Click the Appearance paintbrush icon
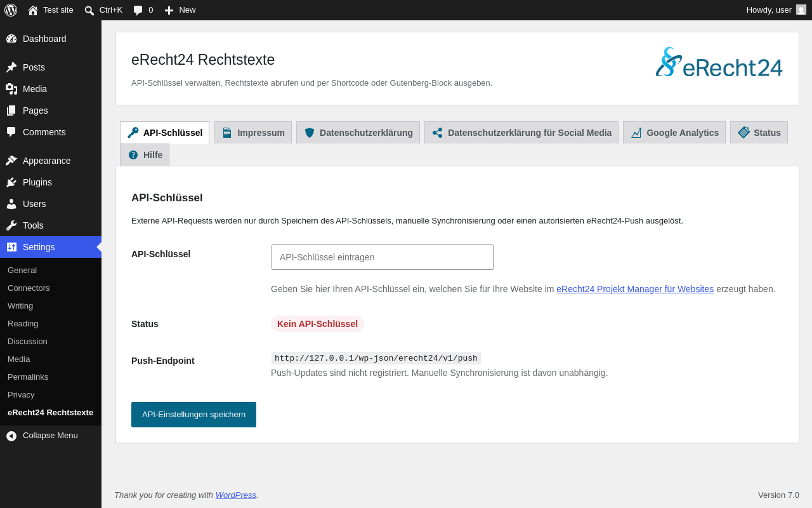 [x=11, y=161]
